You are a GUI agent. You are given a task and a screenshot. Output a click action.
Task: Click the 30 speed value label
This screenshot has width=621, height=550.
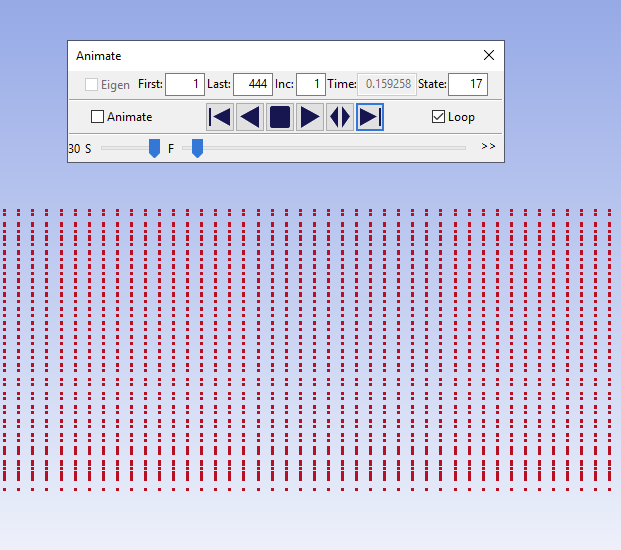74,149
